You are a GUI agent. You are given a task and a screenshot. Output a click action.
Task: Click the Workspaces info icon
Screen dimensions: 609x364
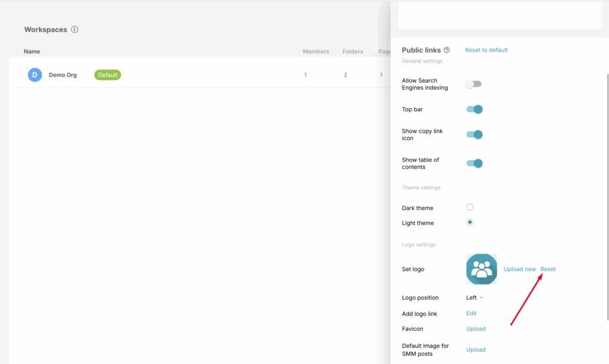coord(74,30)
